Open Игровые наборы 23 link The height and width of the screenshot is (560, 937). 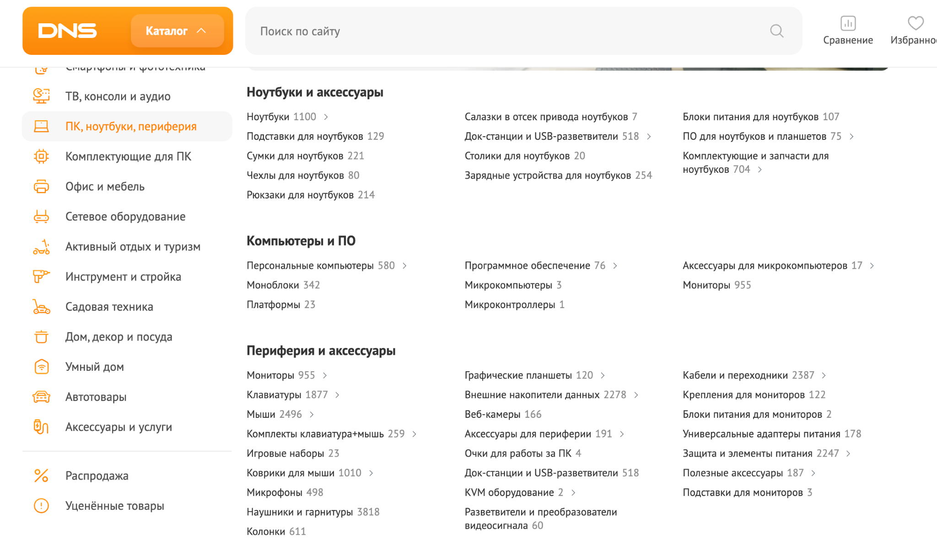click(293, 453)
